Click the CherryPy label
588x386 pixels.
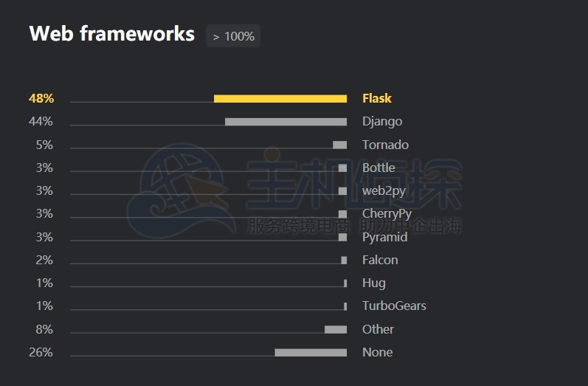pyautogui.click(x=387, y=214)
